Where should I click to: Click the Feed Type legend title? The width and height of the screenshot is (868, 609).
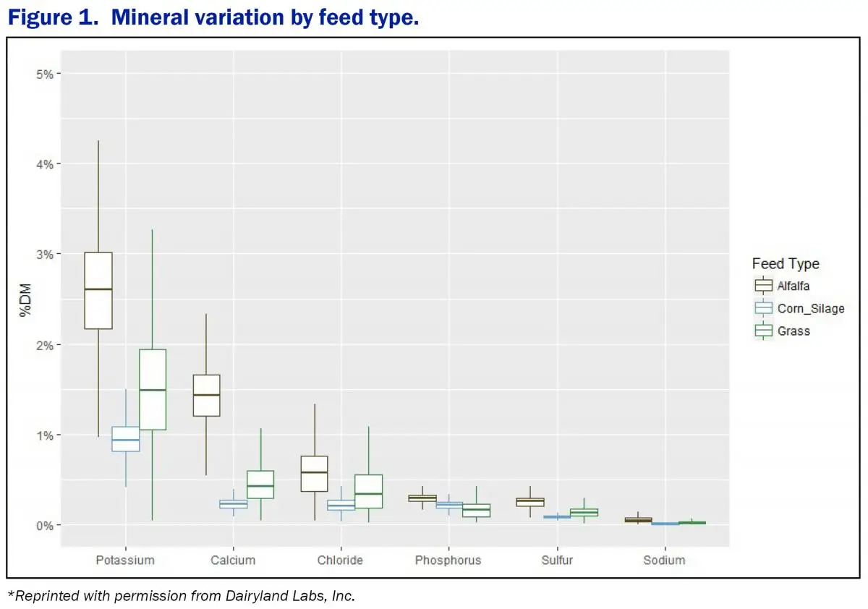(786, 264)
